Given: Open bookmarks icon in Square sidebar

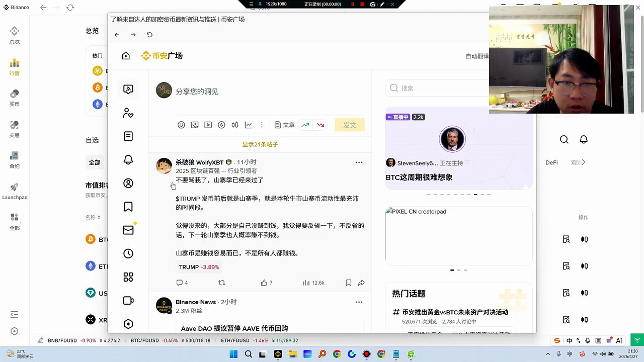Looking at the screenshot, I should [x=128, y=207].
